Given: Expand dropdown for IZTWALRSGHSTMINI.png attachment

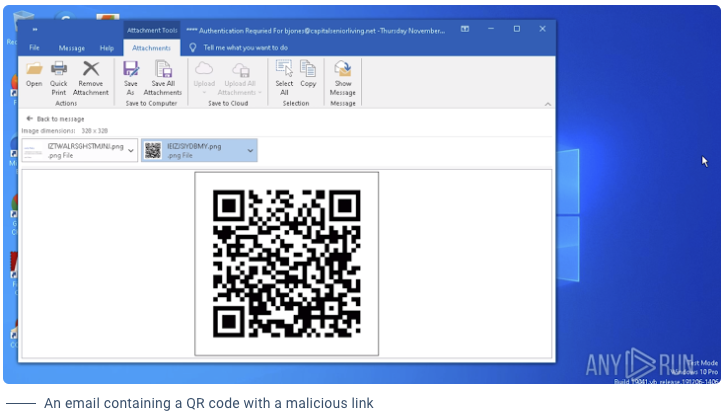Looking at the screenshot, I should pyautogui.click(x=132, y=150).
